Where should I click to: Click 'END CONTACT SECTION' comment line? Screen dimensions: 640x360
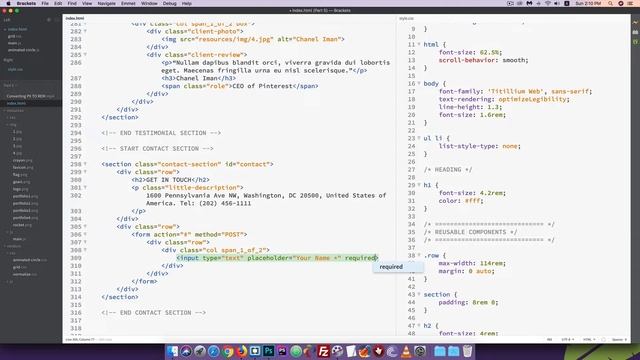[154, 313]
